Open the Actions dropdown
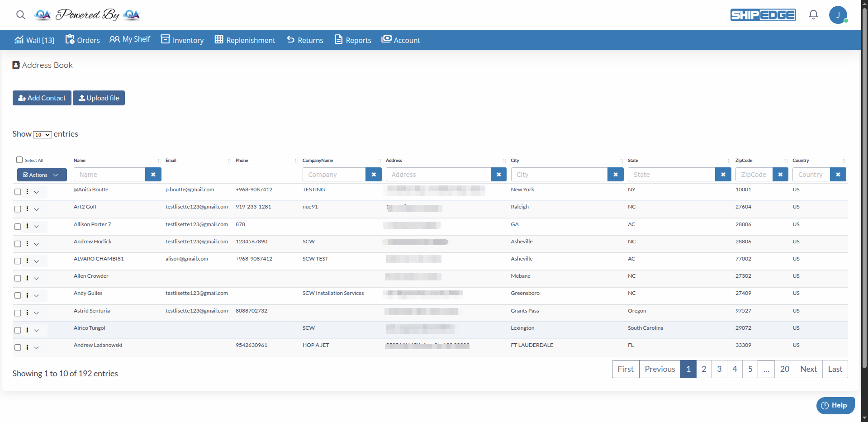The width and height of the screenshot is (868, 422). [x=42, y=175]
